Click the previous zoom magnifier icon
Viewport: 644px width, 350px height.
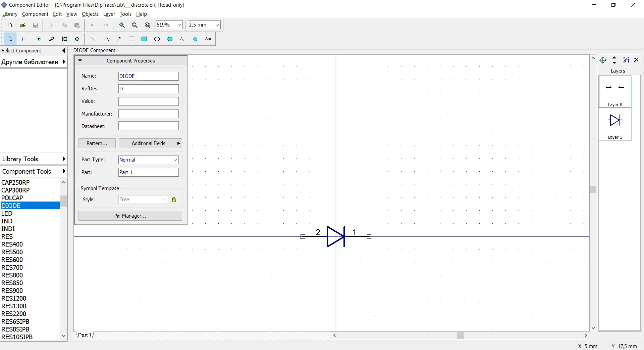(148, 25)
